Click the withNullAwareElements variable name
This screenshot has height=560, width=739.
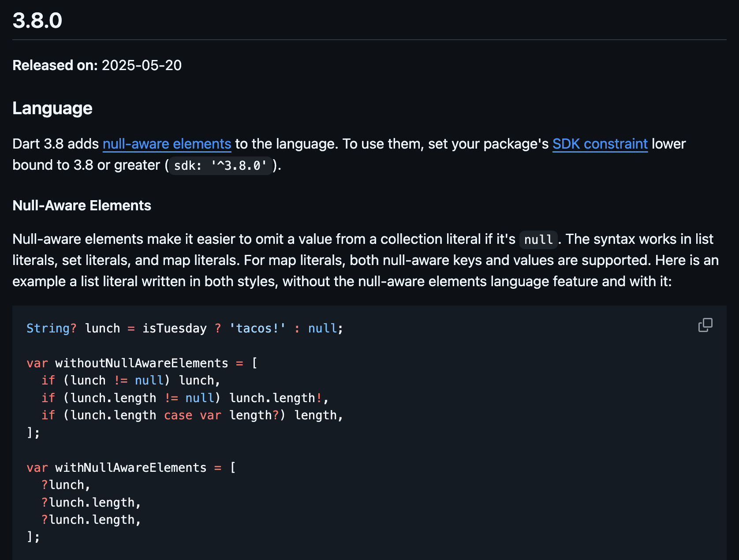point(131,468)
